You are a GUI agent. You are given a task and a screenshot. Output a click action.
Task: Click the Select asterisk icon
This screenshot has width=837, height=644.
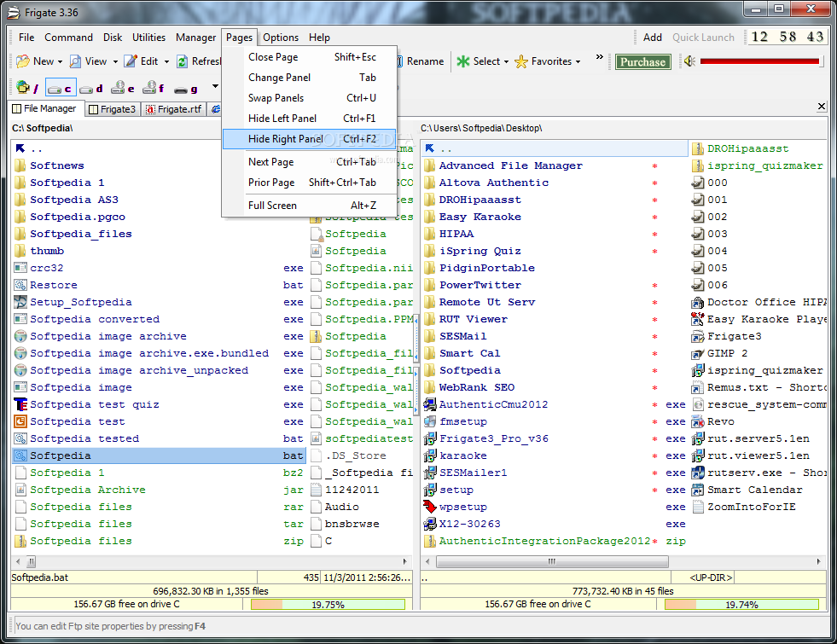click(462, 61)
